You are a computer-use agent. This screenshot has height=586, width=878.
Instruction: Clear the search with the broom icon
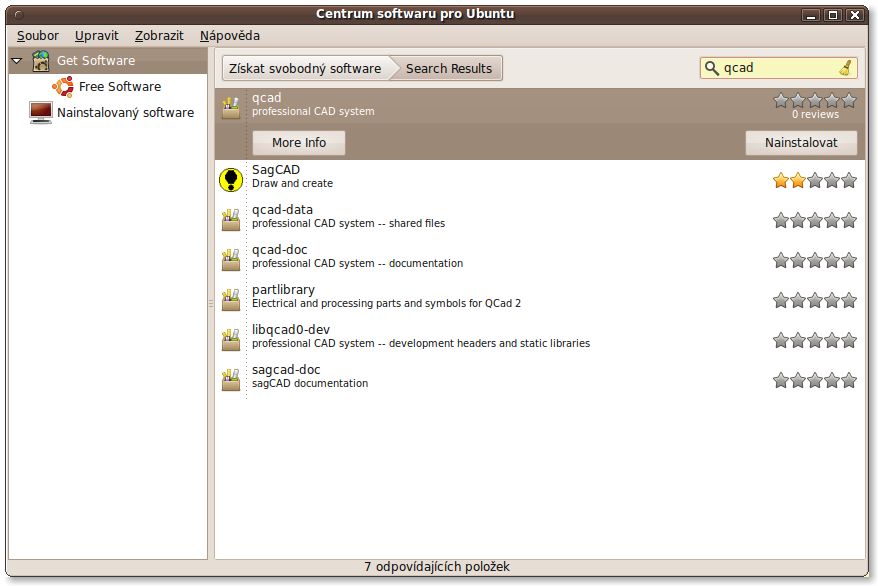point(846,68)
